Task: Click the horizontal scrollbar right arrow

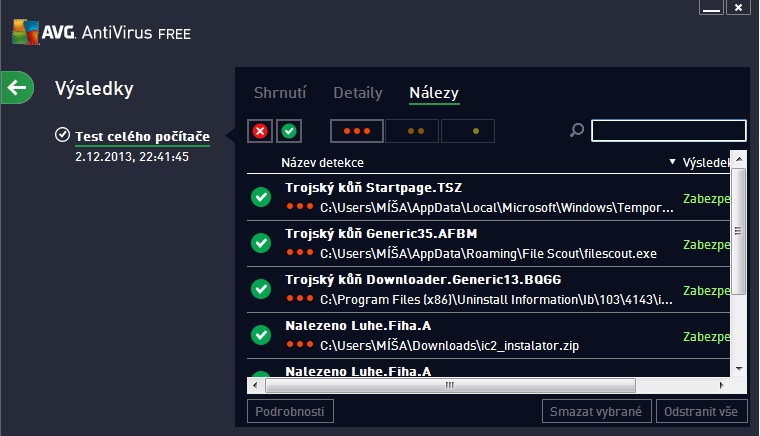Action: click(722, 386)
